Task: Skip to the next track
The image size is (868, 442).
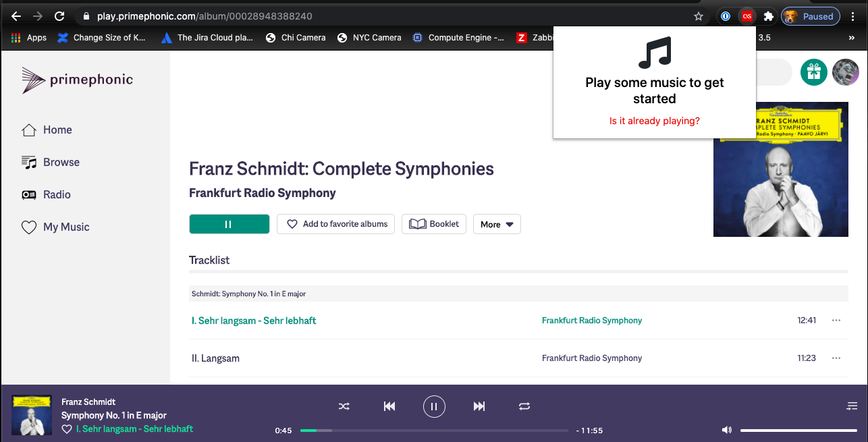Action: [479, 406]
